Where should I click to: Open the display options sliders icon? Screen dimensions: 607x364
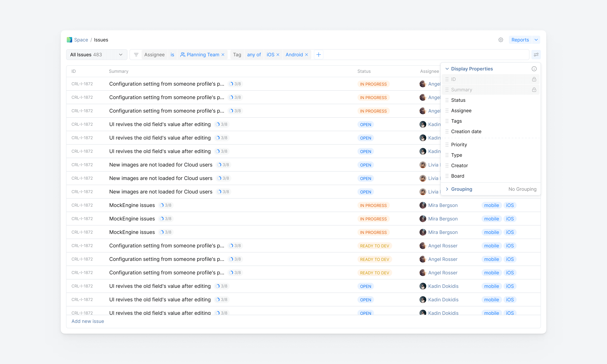pos(536,54)
